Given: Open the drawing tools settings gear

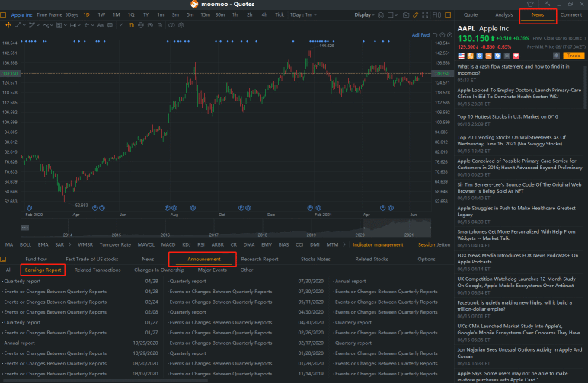Looking at the screenshot, I should (x=181, y=25).
